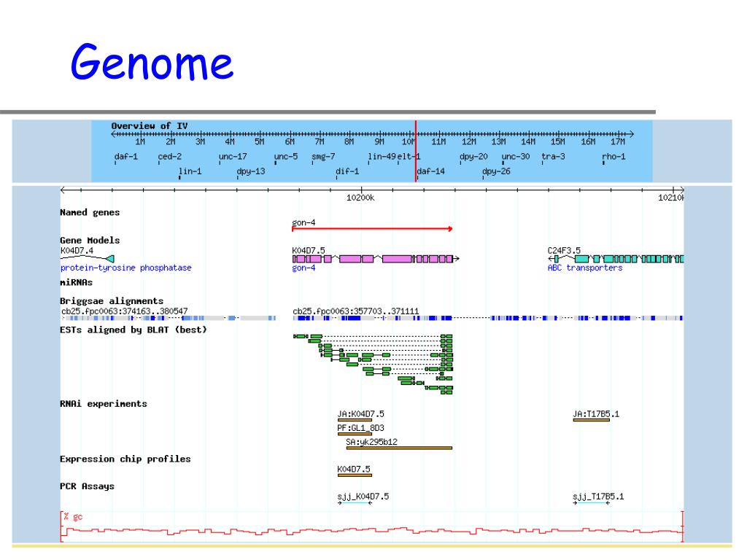747x560 pixels.
Task: Select ced-2 marker in chromosome overview
Action: pos(169,157)
